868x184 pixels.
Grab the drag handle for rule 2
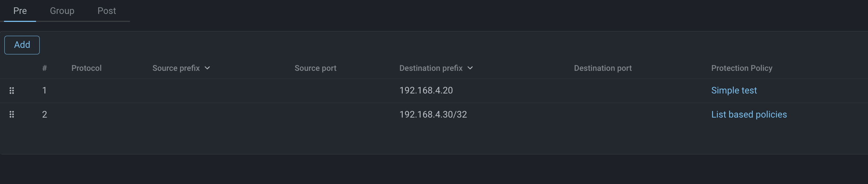[12, 115]
